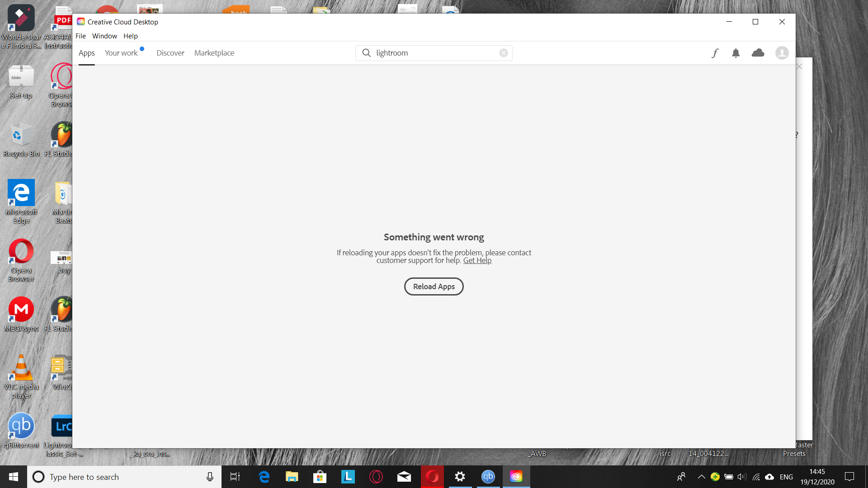
Task: Select the Discover tab
Action: tap(170, 52)
